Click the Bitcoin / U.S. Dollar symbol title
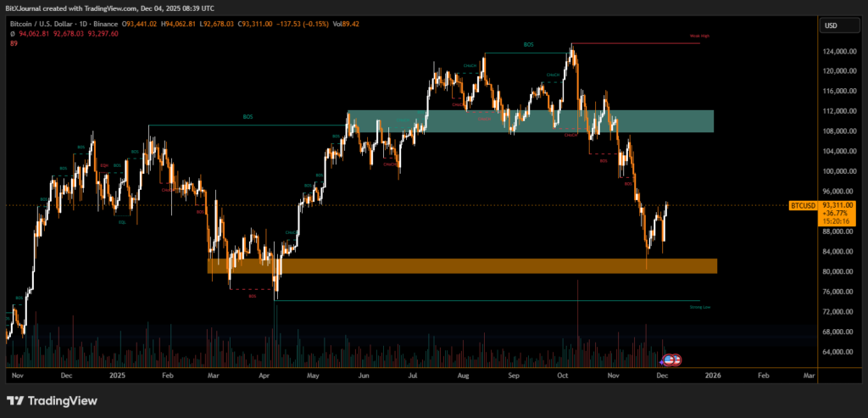The height and width of the screenshot is (418, 868). coord(41,25)
